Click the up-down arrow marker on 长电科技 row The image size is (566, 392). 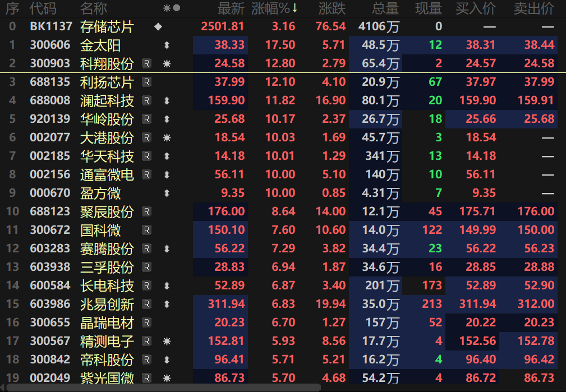tap(167, 286)
